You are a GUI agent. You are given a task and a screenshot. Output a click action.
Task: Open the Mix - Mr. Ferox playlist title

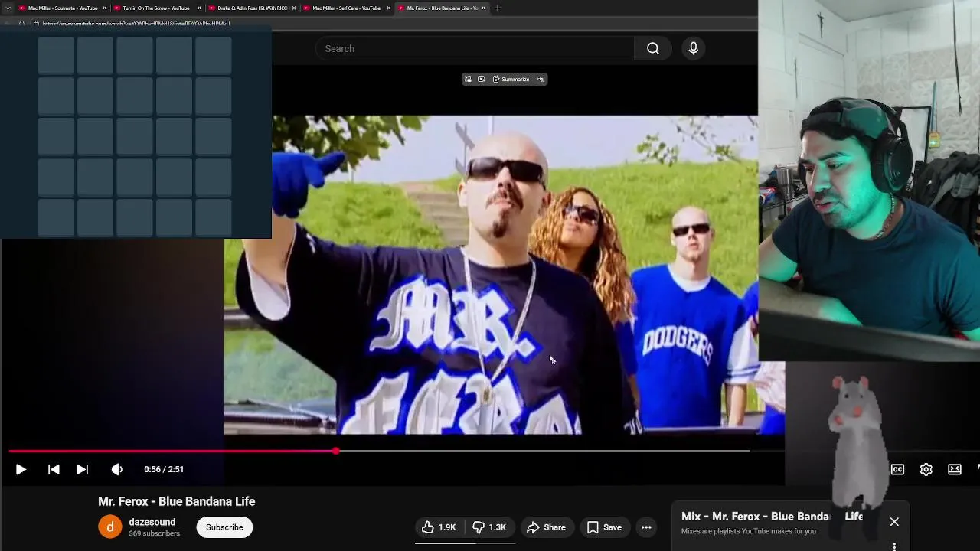point(772,517)
